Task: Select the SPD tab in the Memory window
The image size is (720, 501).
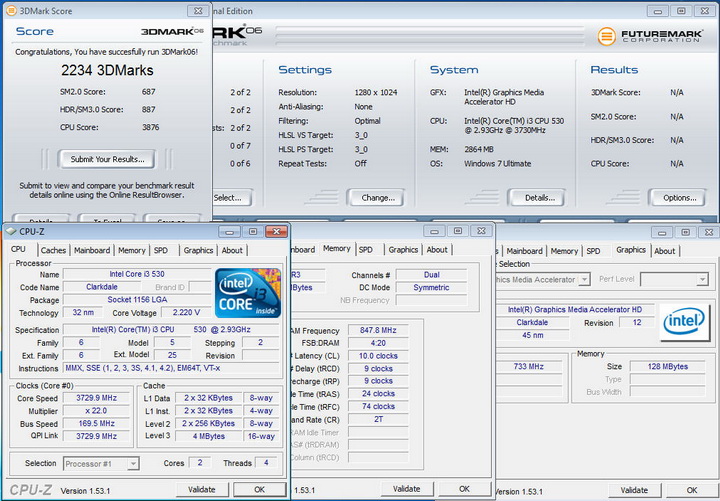Action: tap(366, 250)
